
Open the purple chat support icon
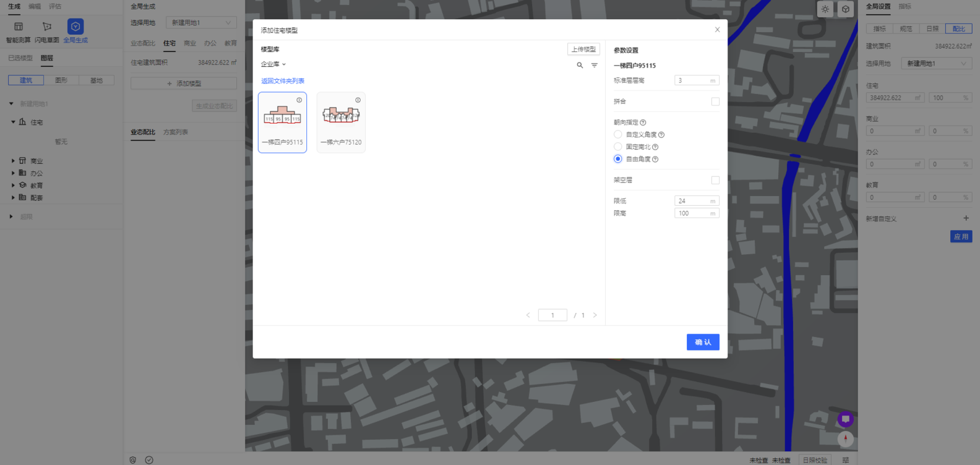coord(845,419)
